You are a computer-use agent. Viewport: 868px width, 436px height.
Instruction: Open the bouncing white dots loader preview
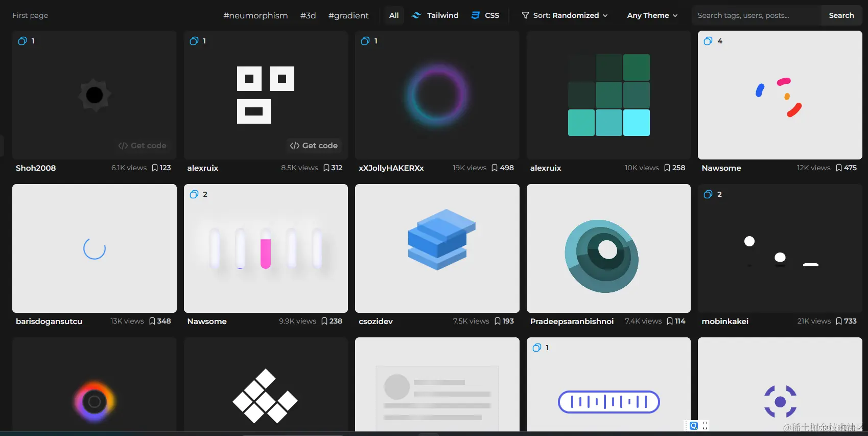[780, 248]
